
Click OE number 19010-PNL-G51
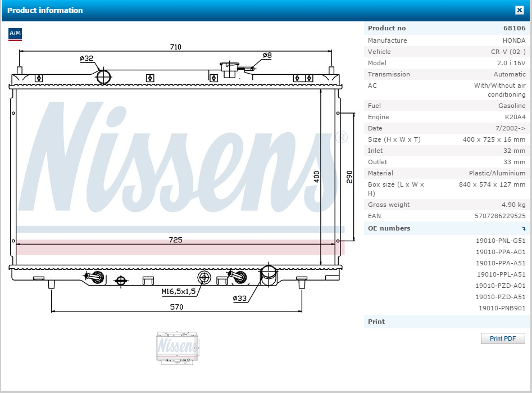pos(501,241)
